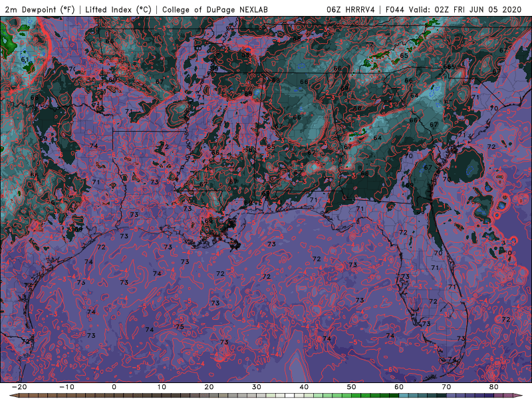
Task: Click the "50" color scale label
Action: point(352,387)
